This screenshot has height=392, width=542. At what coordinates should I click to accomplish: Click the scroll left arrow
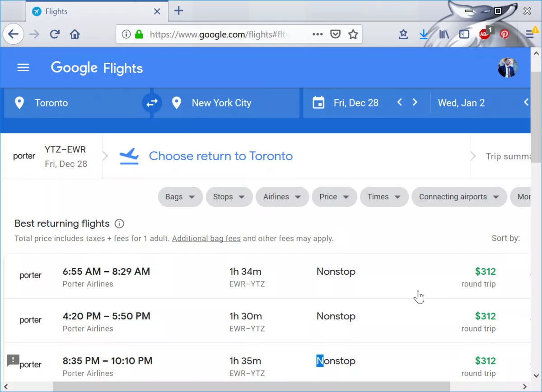coord(6,387)
